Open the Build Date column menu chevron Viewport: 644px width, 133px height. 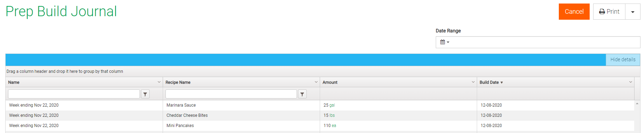(631, 82)
